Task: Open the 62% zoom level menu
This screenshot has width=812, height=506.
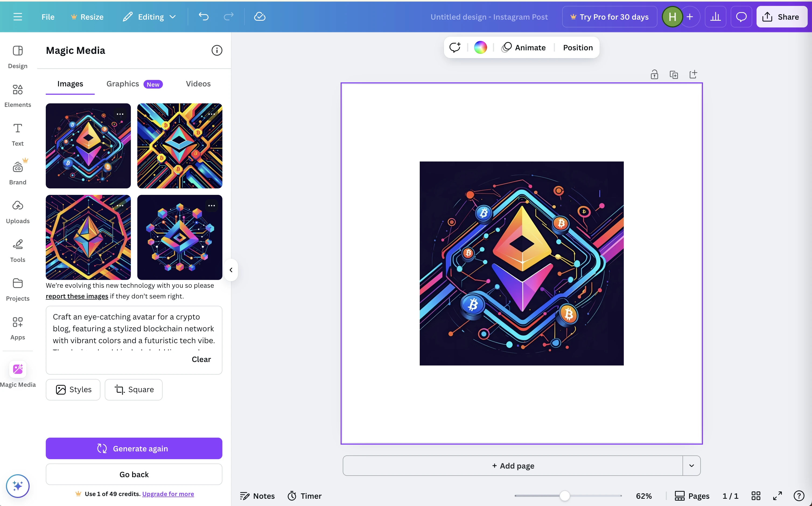Action: [x=644, y=496]
